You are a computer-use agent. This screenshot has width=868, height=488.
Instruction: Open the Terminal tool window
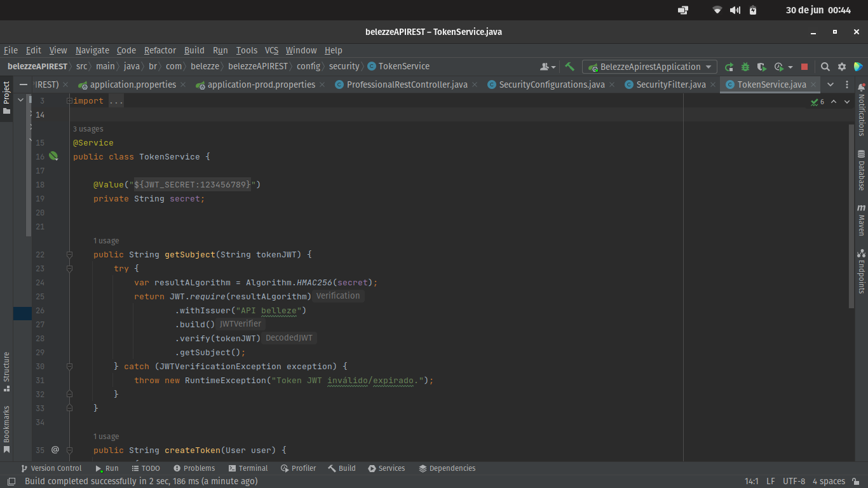point(248,468)
